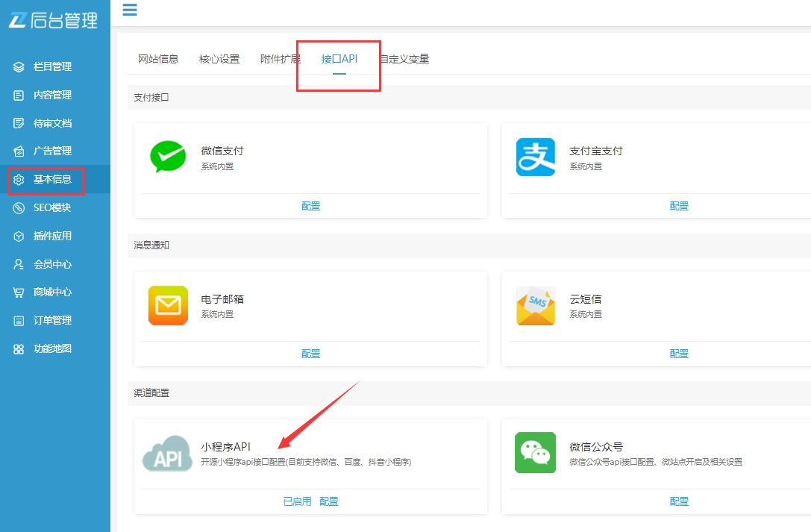
Task: Click the 待审文档 edit icon in sidebar
Action: (19, 123)
